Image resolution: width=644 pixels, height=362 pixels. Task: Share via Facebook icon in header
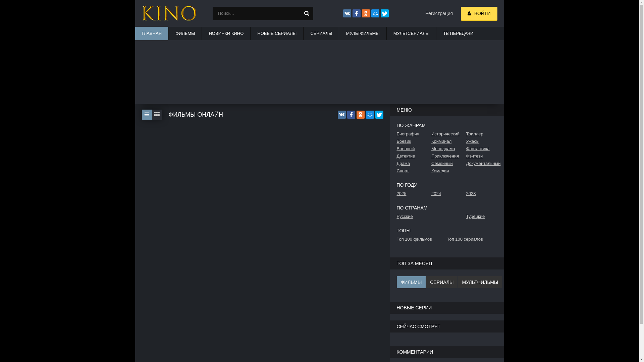point(356,13)
